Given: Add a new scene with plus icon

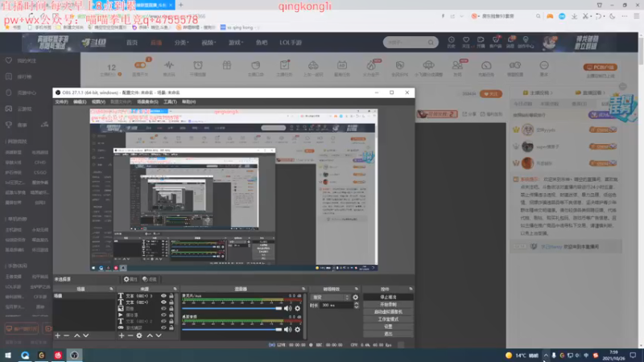Looking at the screenshot, I should 57,335.
